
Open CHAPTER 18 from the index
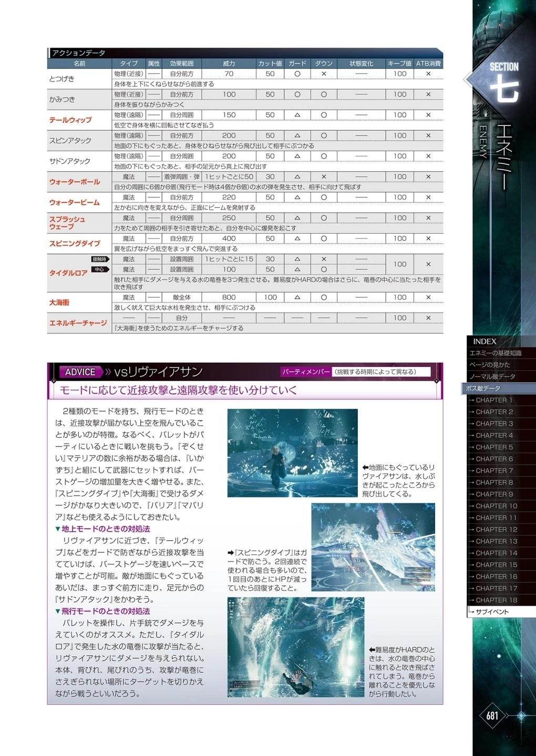click(x=496, y=600)
